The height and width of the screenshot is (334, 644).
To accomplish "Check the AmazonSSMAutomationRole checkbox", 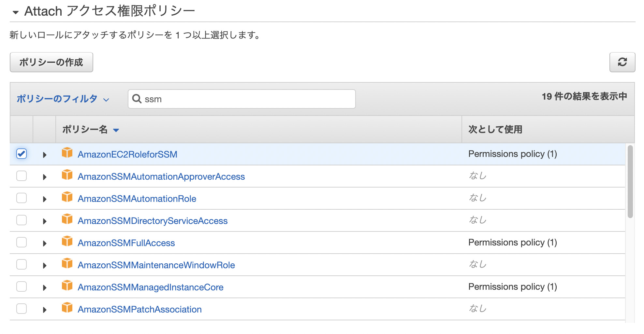I will pyautogui.click(x=22, y=198).
